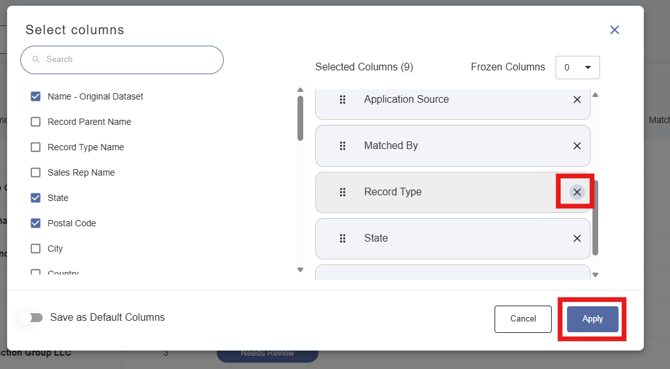Click the available columns scroll-down arrow
Viewport: 670px width, 369px height.
[x=300, y=269]
